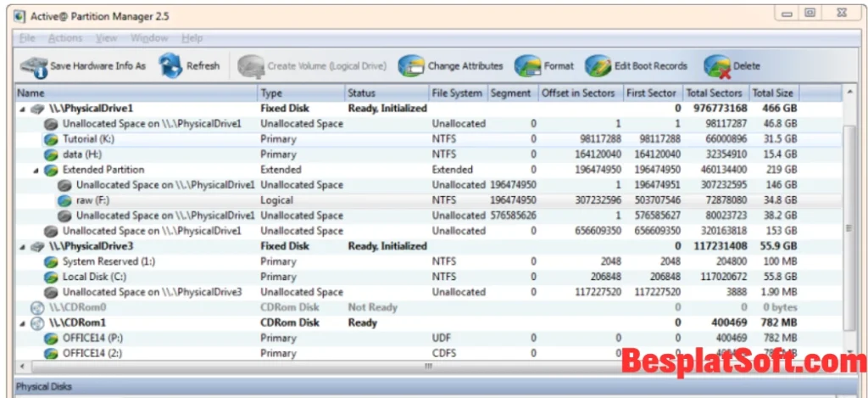Sort by the Type column header

click(301, 93)
